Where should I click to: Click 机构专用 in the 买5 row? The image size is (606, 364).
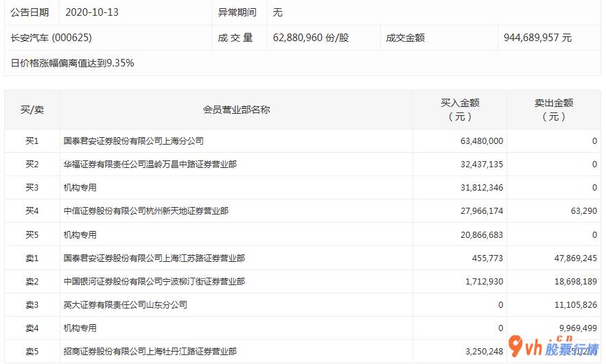pos(80,234)
